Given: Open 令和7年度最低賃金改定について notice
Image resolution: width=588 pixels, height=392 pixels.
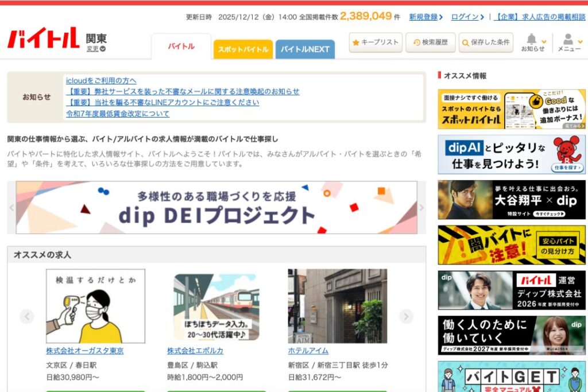Looking at the screenshot, I should pos(118,114).
